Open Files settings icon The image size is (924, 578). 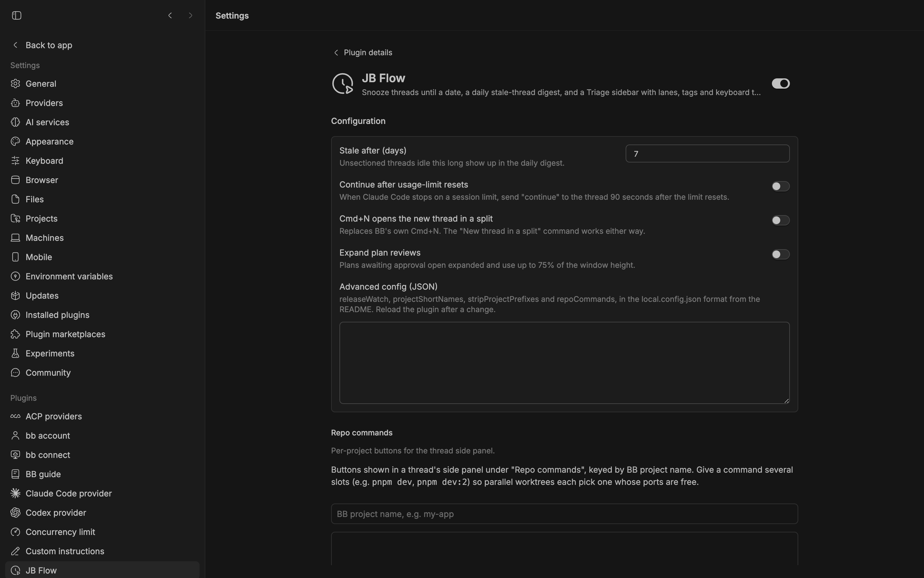click(15, 199)
